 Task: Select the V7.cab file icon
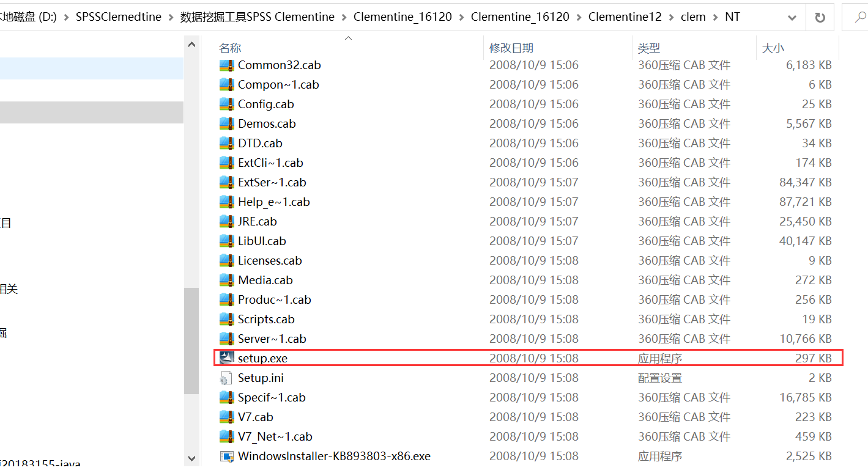pyautogui.click(x=227, y=417)
